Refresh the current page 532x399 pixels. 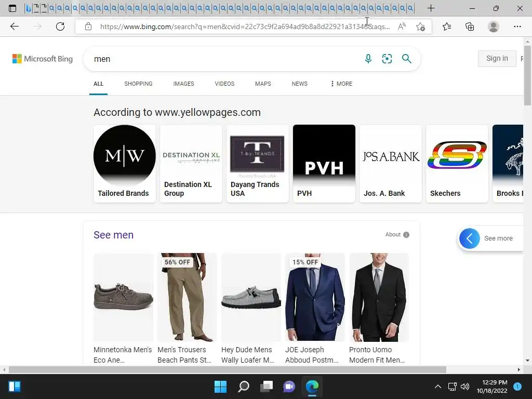[60, 26]
